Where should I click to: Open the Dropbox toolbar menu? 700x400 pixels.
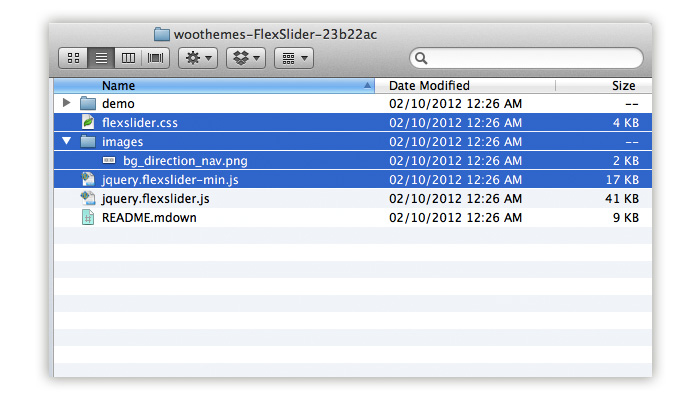246,58
